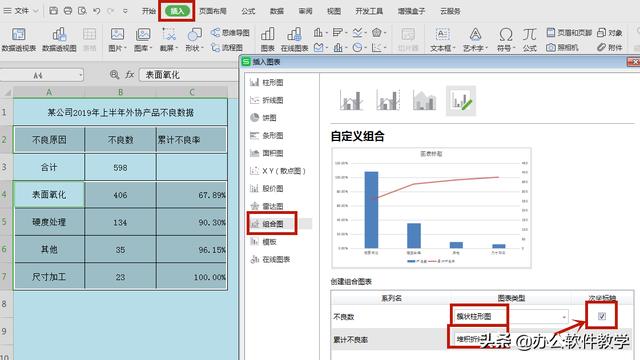Choose 条形图 in chart type list
Image resolution: width=640 pixels, height=360 pixels.
tap(267, 136)
